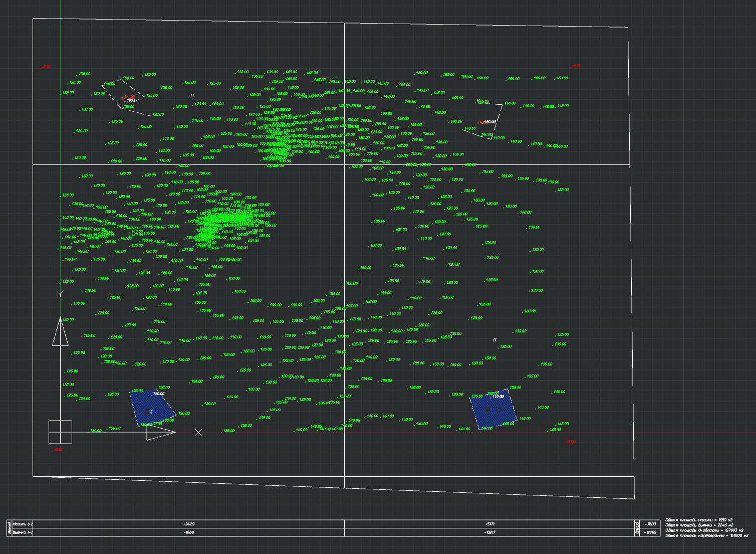Viewport: 756px width, 554px height.
Task: Click the red -6.00 marker at top-left
Action: coord(46,67)
